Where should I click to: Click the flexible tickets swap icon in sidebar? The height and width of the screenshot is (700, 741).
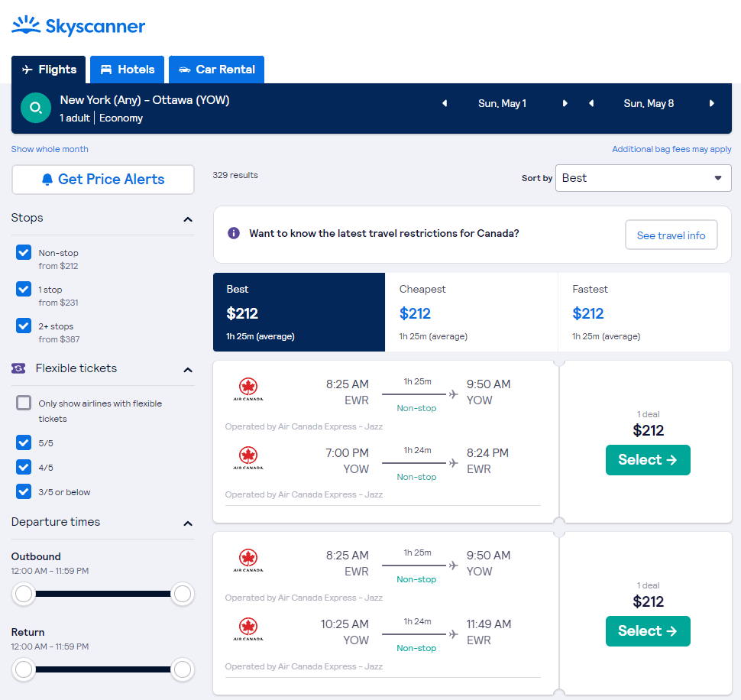[21, 368]
